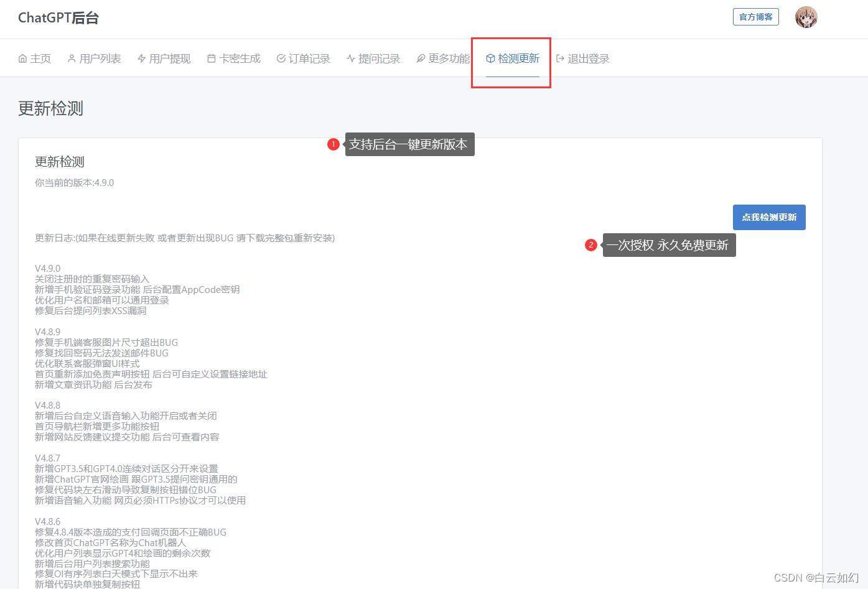This screenshot has height=589, width=868.
Task: Click the line about 免责声明按钮
Action: [x=151, y=374]
